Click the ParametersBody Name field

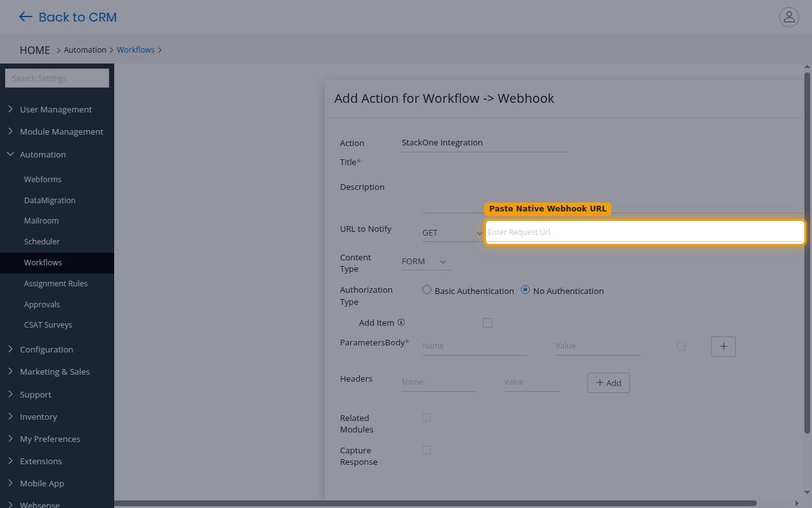tap(475, 346)
